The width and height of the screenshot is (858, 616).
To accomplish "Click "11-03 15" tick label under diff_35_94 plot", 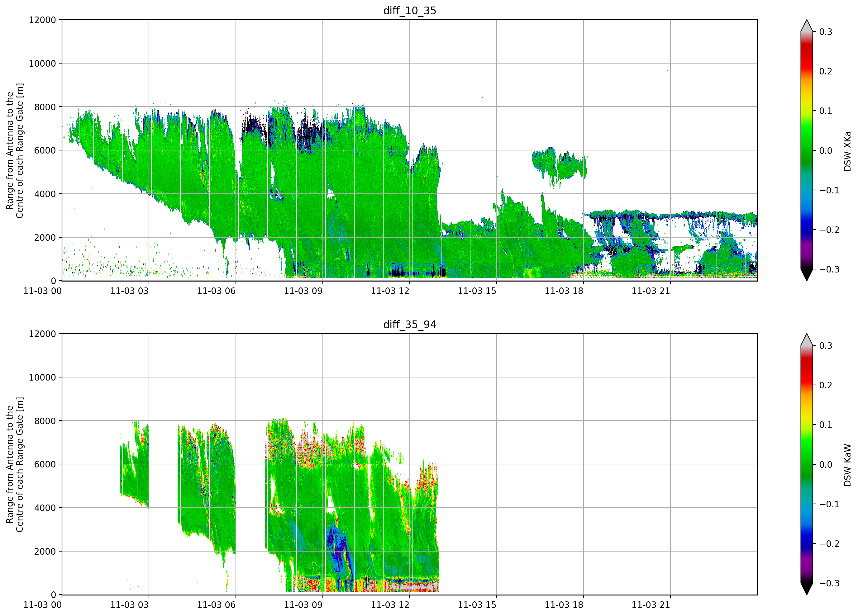I will (x=477, y=605).
